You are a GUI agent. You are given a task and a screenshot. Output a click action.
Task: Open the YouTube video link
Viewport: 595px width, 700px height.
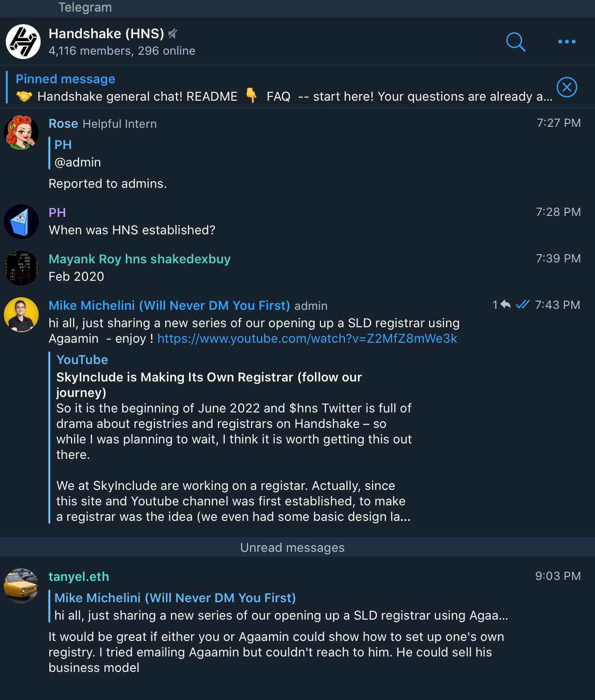pos(307,338)
